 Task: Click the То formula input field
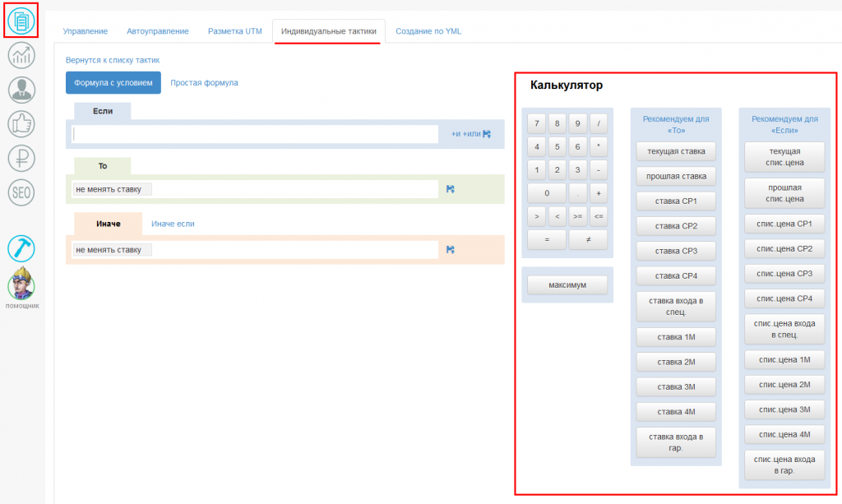[256, 189]
